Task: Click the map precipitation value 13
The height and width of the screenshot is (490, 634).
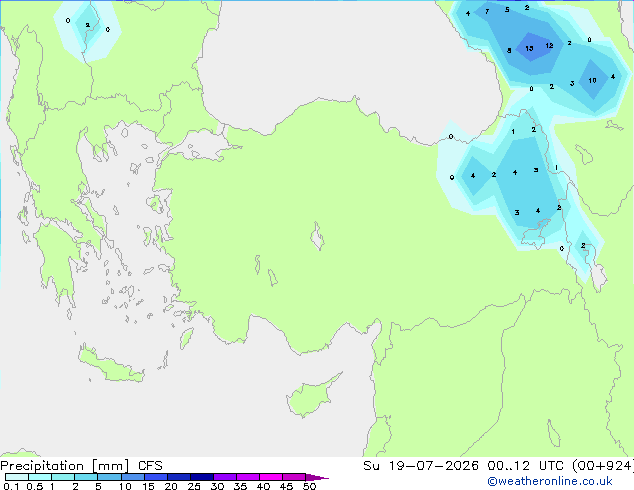Action: 529,49
